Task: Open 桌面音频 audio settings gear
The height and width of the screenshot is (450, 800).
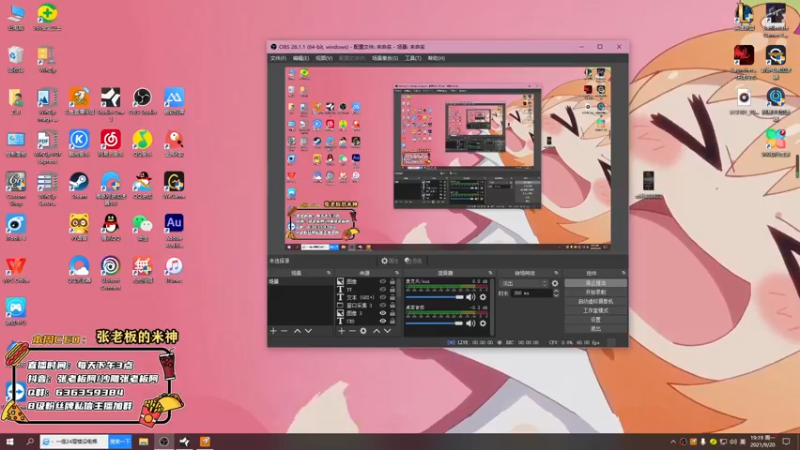Action: [483, 323]
